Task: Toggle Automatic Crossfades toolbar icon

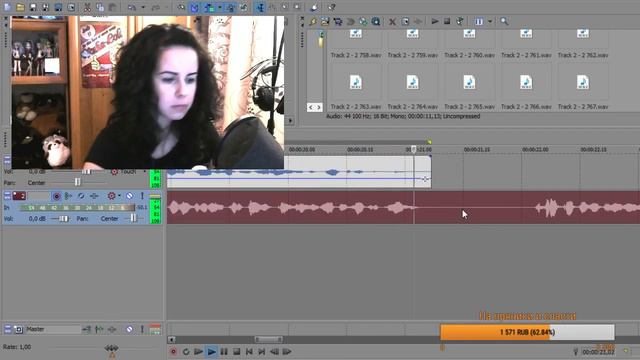Action: click(194, 7)
